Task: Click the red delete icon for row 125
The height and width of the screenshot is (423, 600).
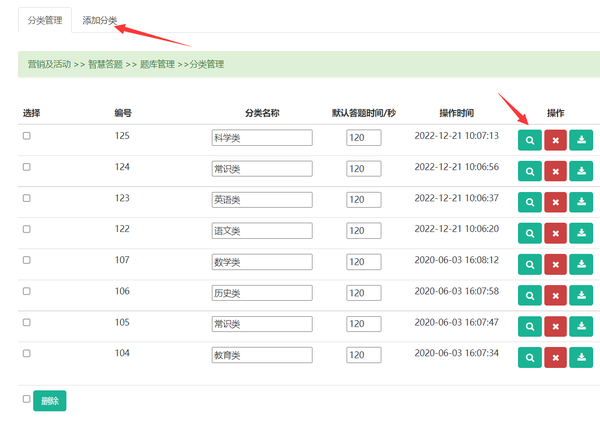Action: (555, 140)
